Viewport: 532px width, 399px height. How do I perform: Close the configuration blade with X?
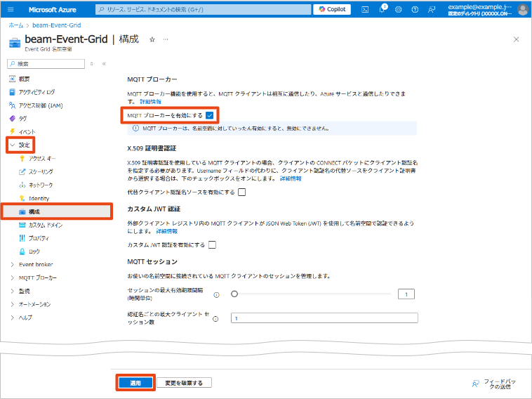[x=516, y=39]
